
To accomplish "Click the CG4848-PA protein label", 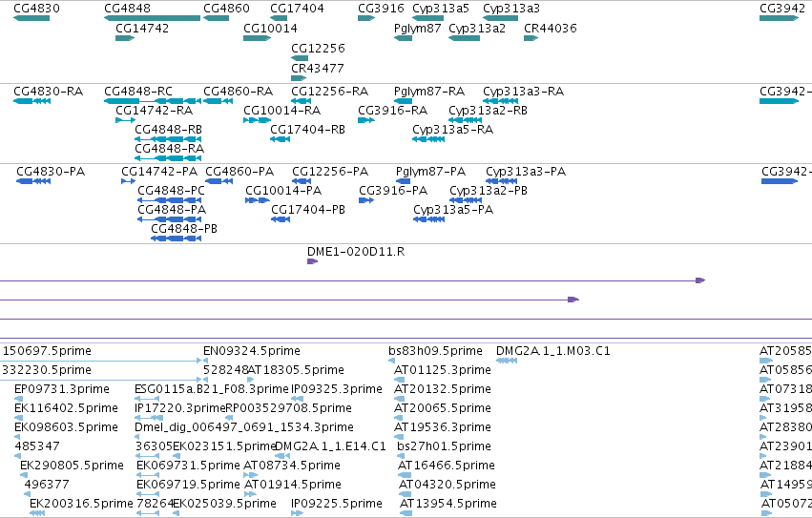I will (172, 209).
